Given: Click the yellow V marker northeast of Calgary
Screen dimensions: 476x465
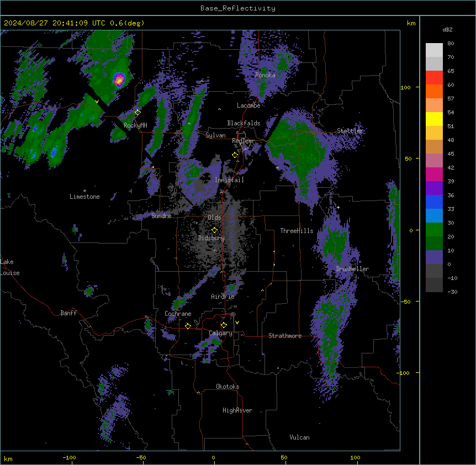Looking at the screenshot, I should point(237,323).
